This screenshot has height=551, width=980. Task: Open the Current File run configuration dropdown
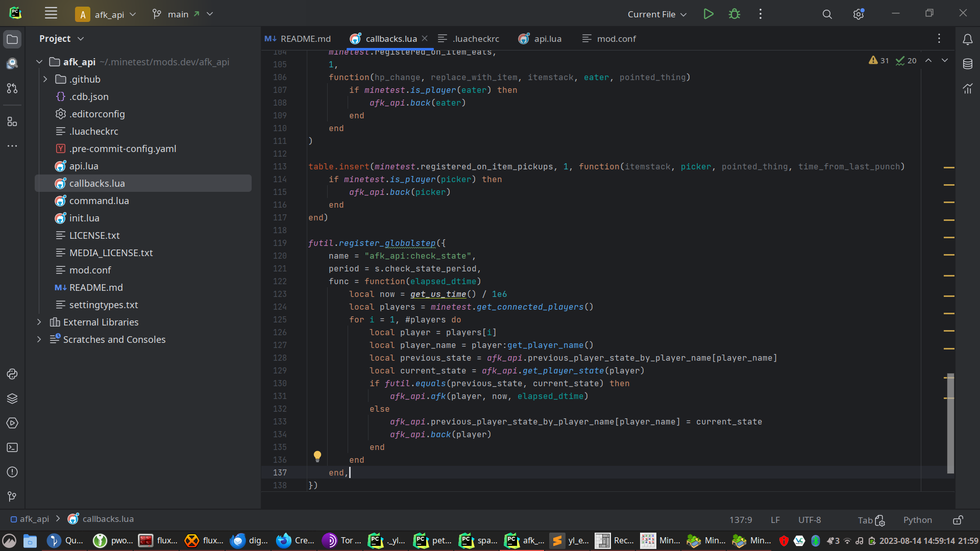pos(657,14)
